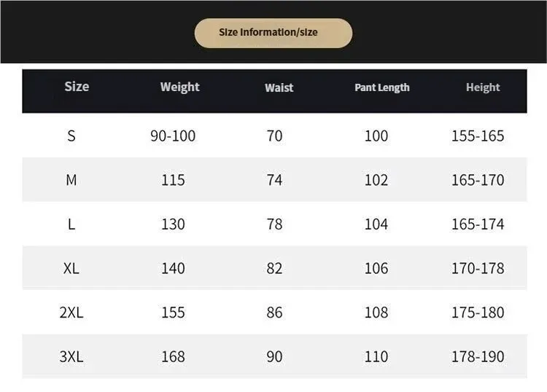
Task: Select the Weight column header
Action: [180, 87]
